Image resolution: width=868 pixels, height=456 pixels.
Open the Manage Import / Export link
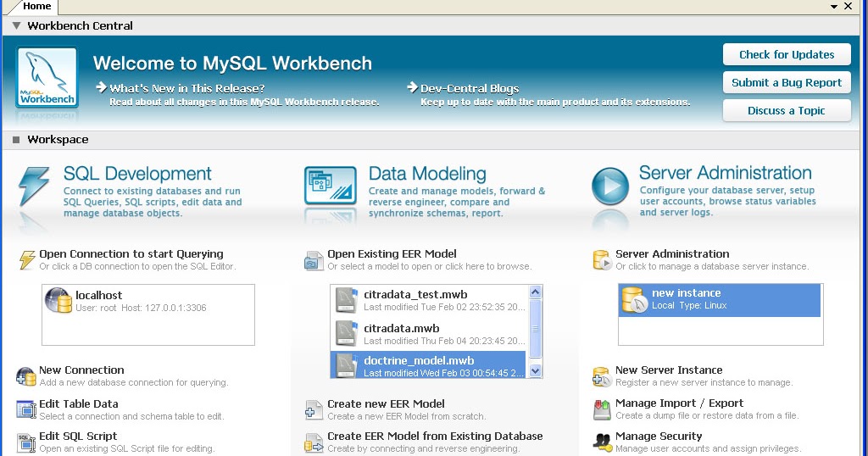[679, 403]
